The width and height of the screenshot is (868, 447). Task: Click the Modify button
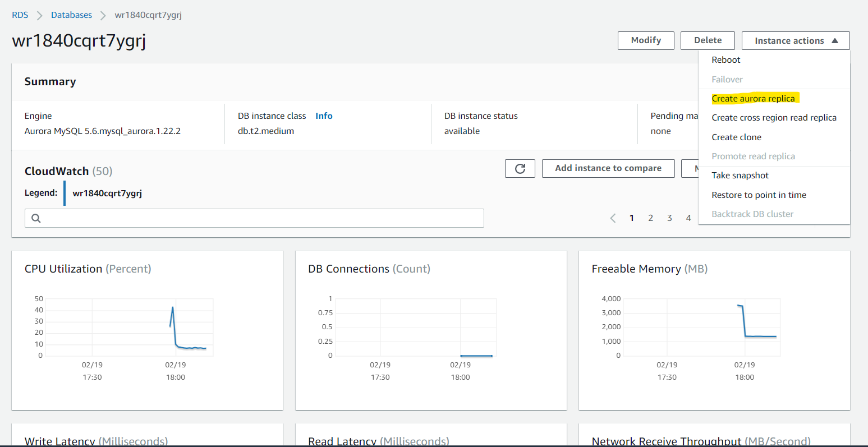[646, 40]
